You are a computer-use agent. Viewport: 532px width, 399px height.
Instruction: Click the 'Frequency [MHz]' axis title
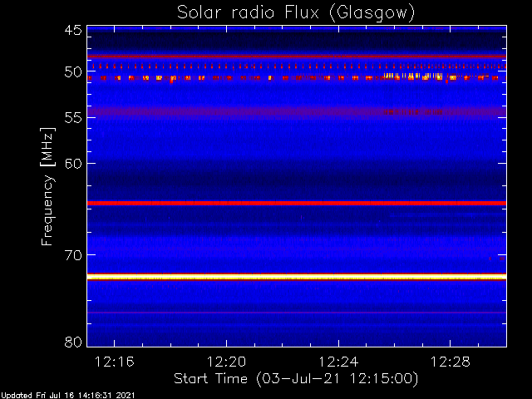[x=47, y=186]
